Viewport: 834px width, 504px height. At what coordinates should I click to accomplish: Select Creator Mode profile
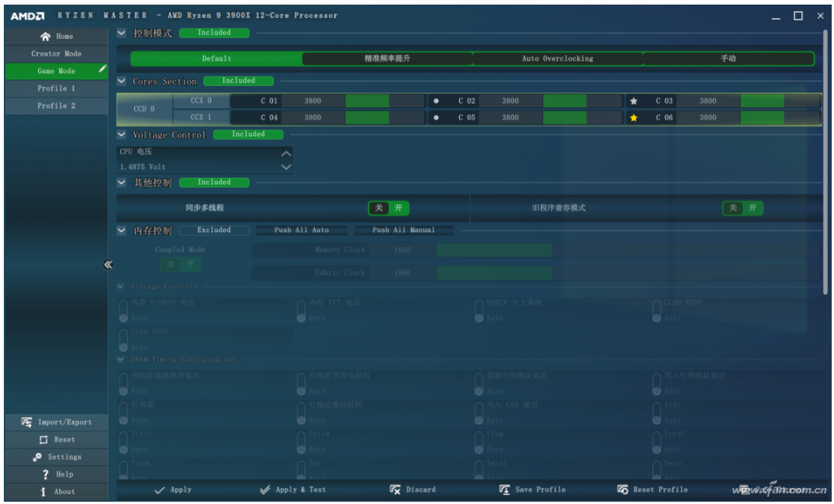[57, 54]
